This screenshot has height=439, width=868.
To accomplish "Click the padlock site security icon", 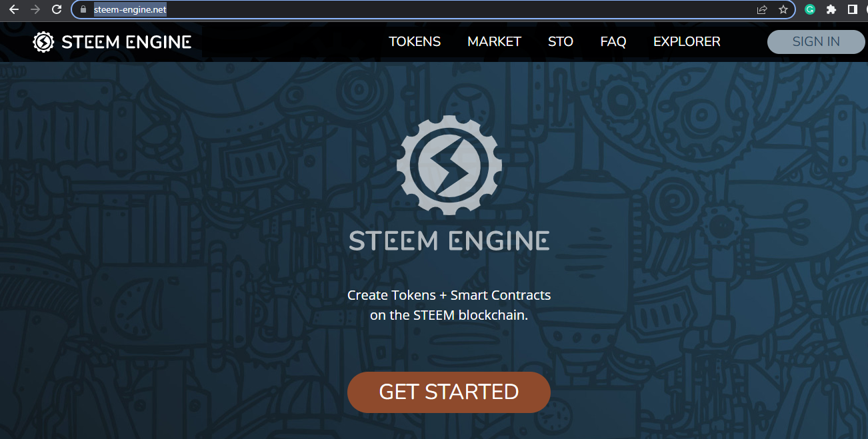I will (x=83, y=9).
